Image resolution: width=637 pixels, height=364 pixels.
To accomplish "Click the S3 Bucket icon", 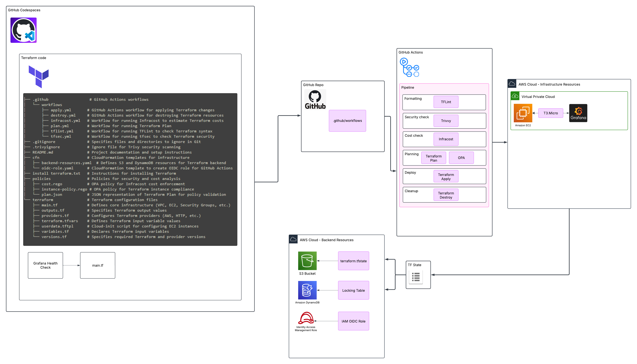I will (x=307, y=260).
